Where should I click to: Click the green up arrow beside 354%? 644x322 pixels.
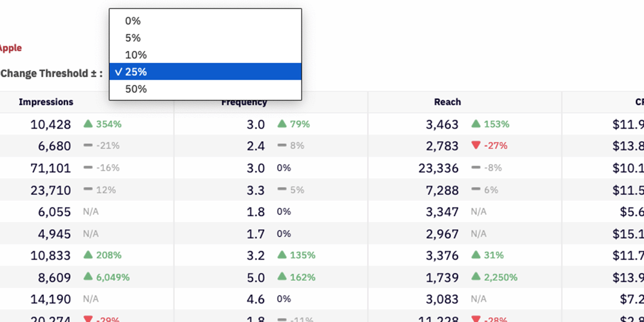[x=88, y=124]
